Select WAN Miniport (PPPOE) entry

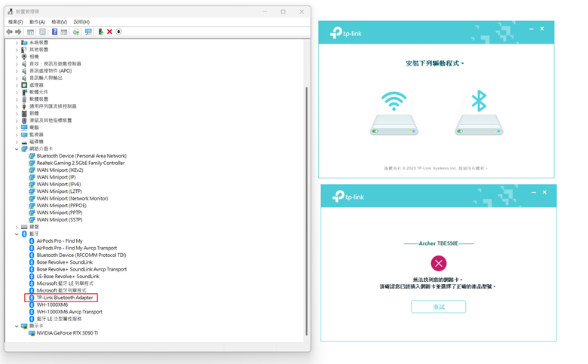[x=61, y=206]
